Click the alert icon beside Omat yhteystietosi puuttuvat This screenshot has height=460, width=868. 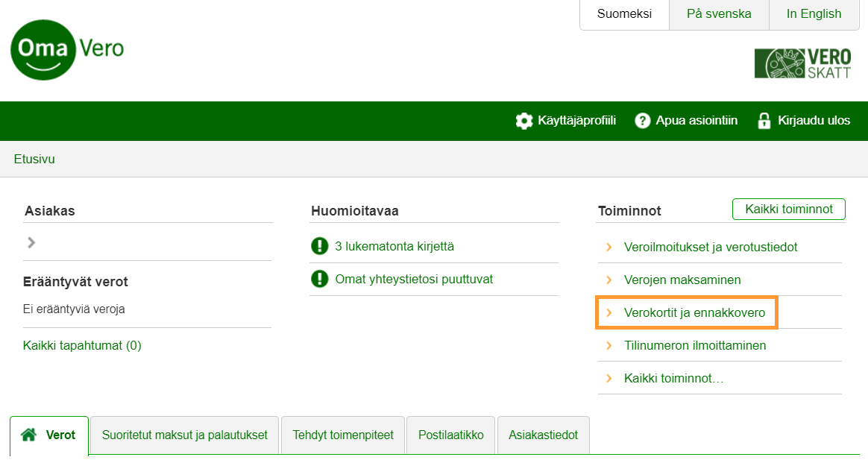[x=319, y=279]
